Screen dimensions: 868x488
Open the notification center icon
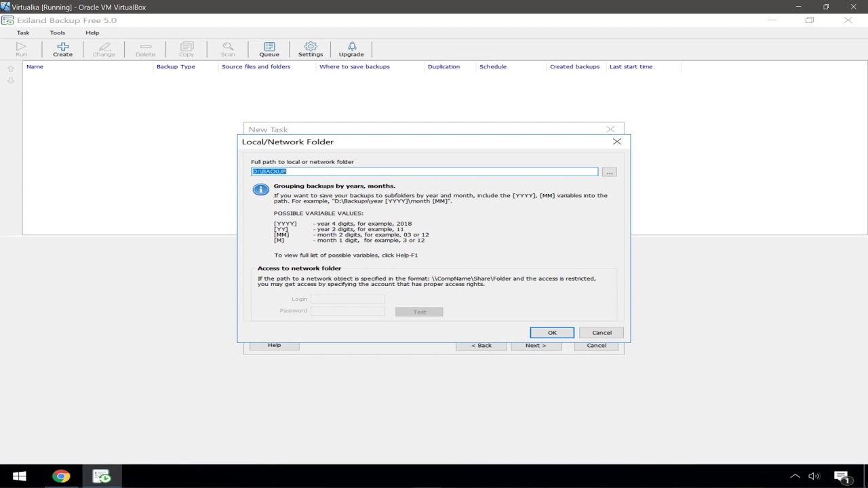[842, 476]
